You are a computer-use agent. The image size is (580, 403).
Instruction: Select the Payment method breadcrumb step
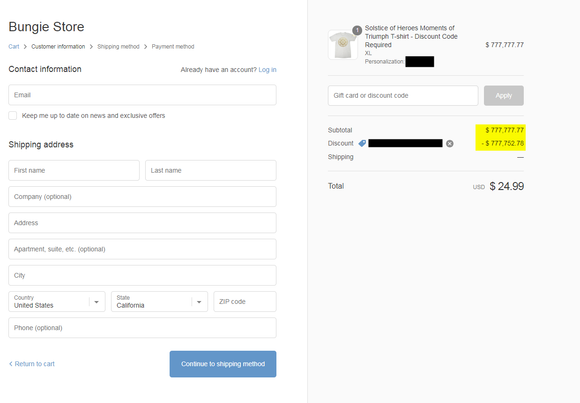tap(173, 47)
